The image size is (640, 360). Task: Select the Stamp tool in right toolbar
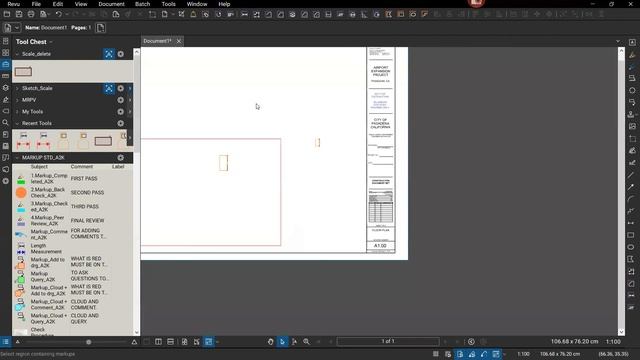[631, 114]
